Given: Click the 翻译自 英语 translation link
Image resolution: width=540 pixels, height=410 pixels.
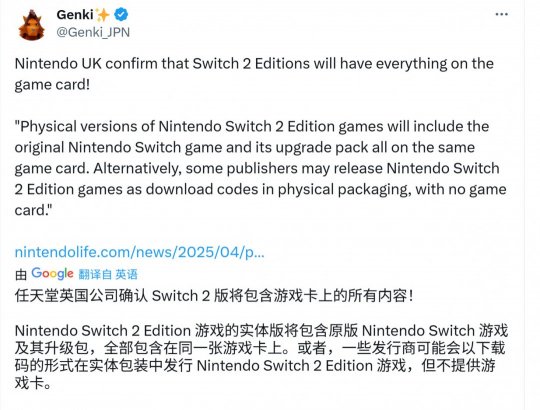Looking at the screenshot, I should [x=108, y=274].
